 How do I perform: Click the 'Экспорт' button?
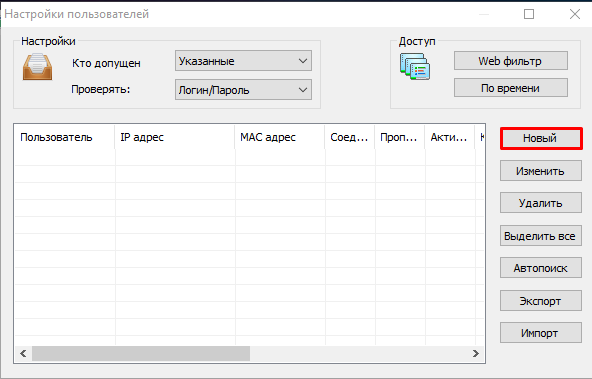click(x=541, y=301)
